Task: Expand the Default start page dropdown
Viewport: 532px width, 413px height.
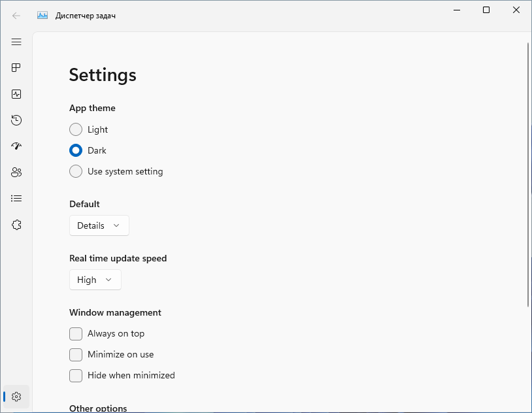Action: coord(99,225)
